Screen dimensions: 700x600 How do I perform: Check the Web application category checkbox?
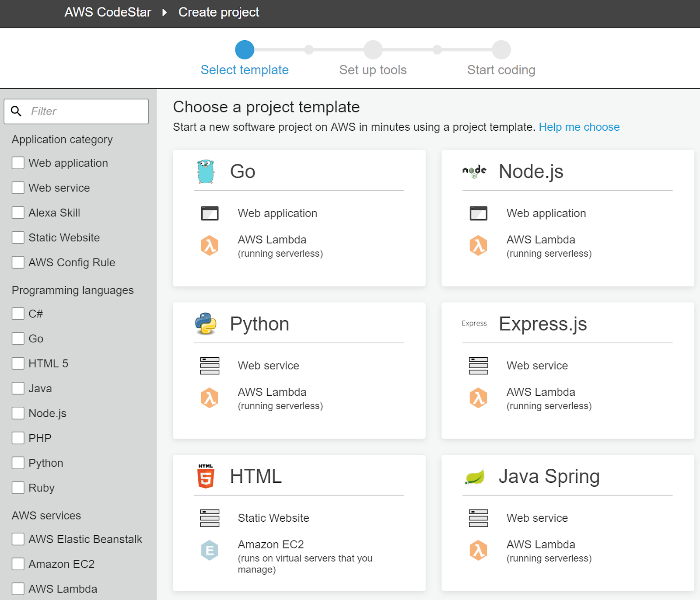click(x=18, y=163)
